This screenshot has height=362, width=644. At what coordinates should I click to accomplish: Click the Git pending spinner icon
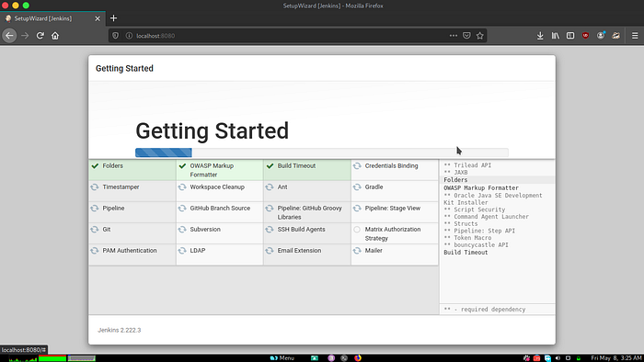pos(95,230)
